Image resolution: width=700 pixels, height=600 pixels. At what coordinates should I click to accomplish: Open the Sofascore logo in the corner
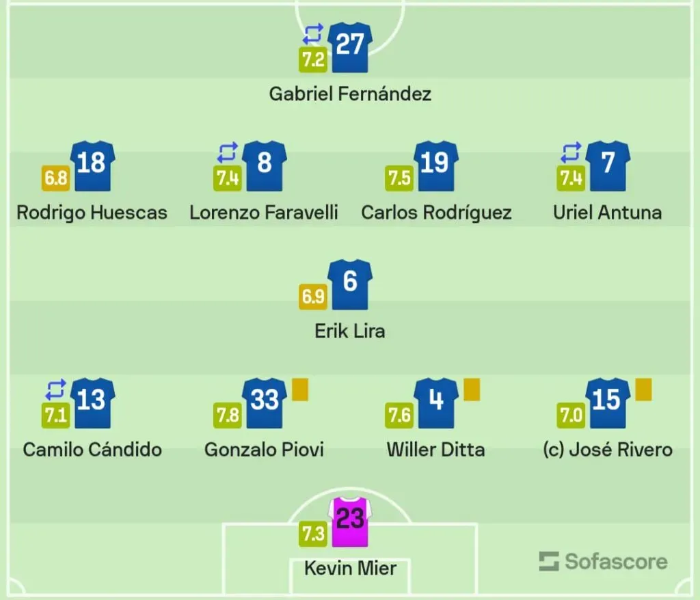point(602,562)
